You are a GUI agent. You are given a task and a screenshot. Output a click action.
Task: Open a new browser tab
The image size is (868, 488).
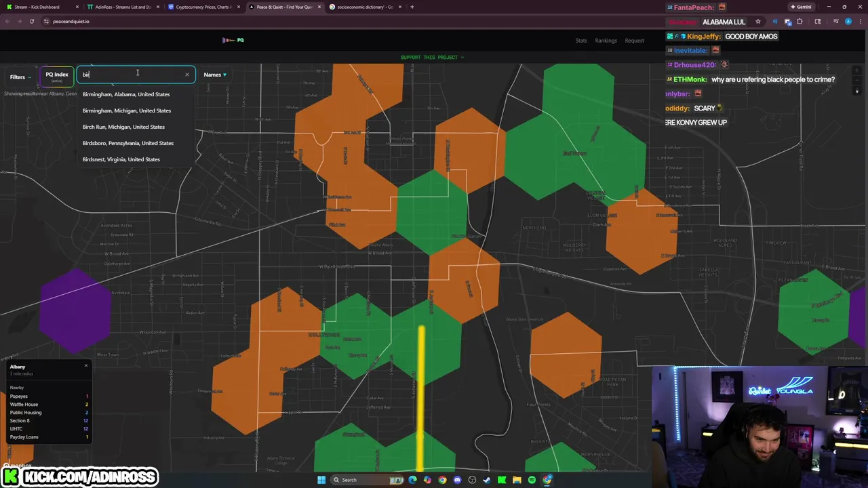tap(412, 7)
